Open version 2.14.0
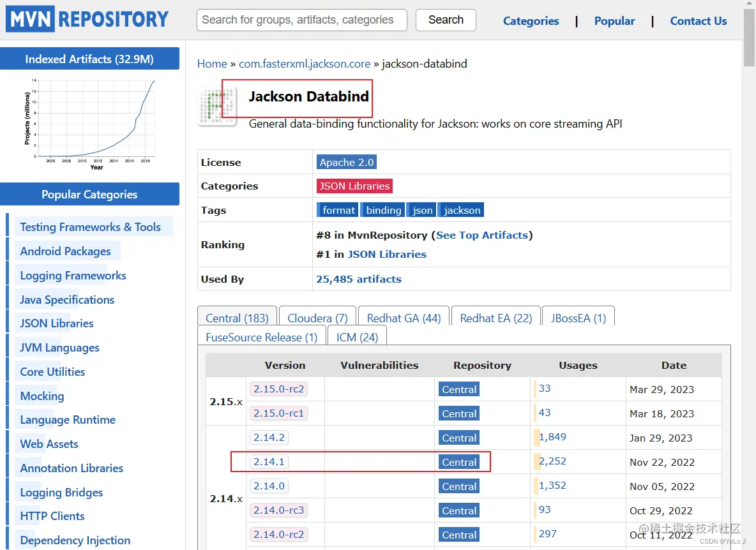The height and width of the screenshot is (550, 756). point(269,486)
